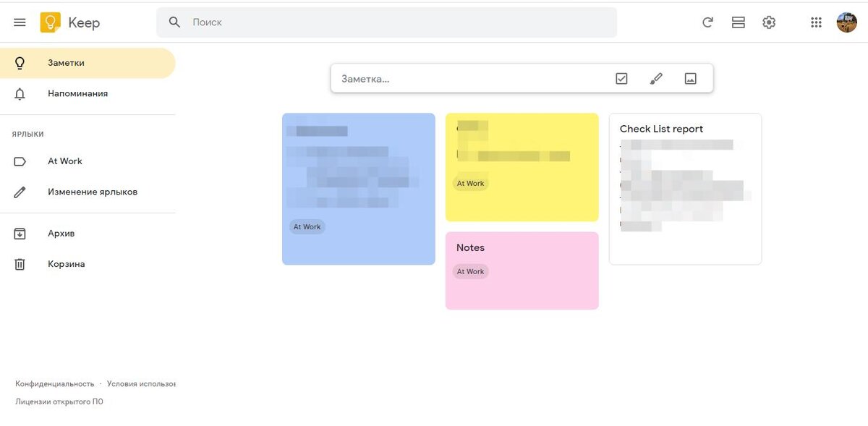This screenshot has width=868, height=426.
Task: Click the Keep logo icon
Action: 50,22
